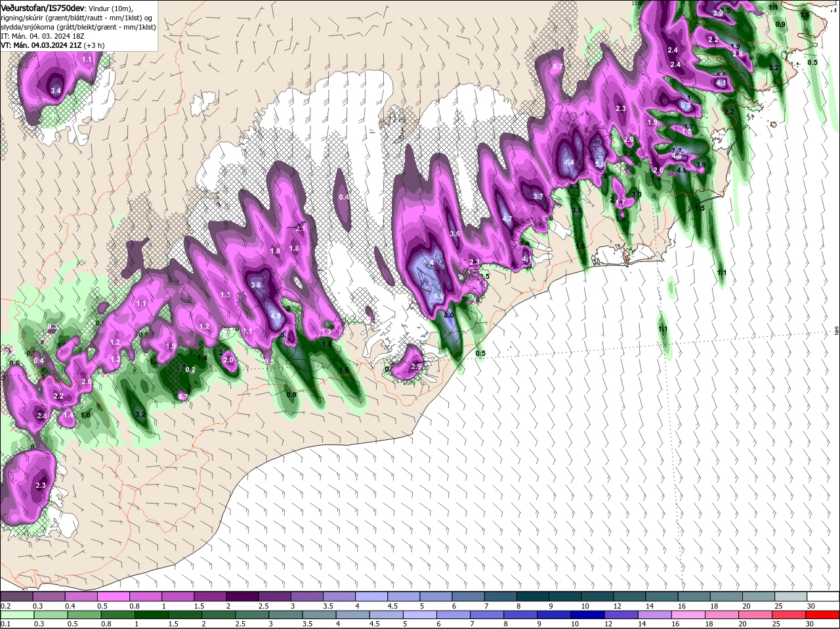Select the upper-legend swatch between 0.2 and 0.3
The width and height of the screenshot is (840, 629).
16,596
